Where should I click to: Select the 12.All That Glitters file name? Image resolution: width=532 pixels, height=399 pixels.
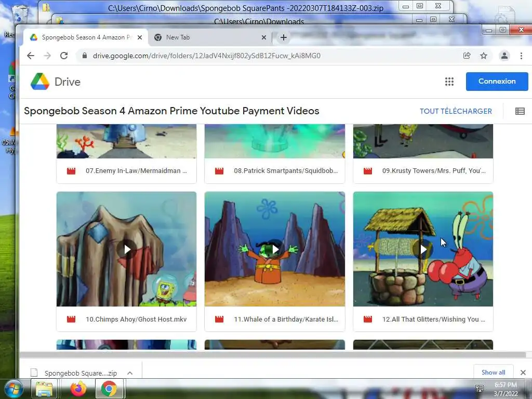pos(434,320)
